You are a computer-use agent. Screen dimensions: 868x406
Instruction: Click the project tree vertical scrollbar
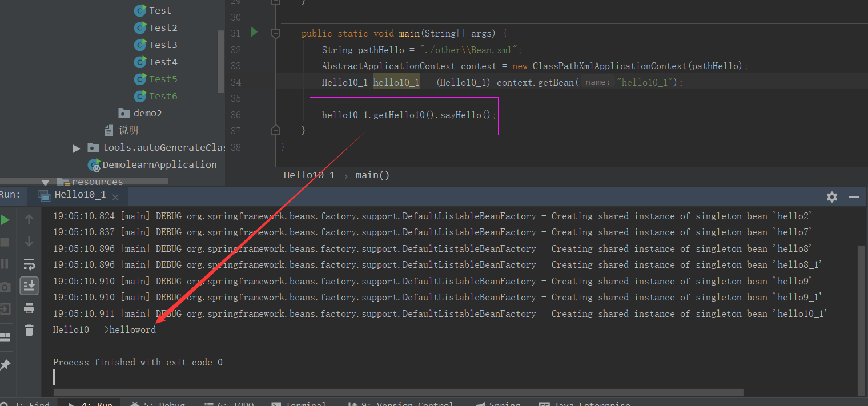tap(221, 61)
